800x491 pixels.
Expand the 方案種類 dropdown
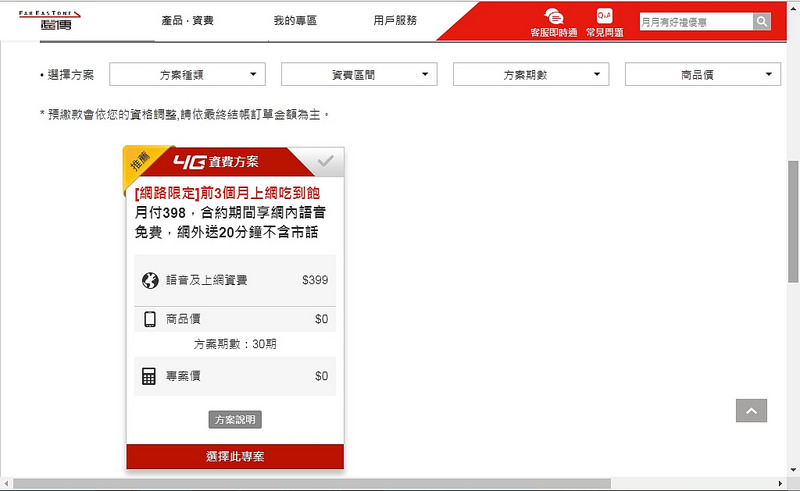(x=187, y=74)
